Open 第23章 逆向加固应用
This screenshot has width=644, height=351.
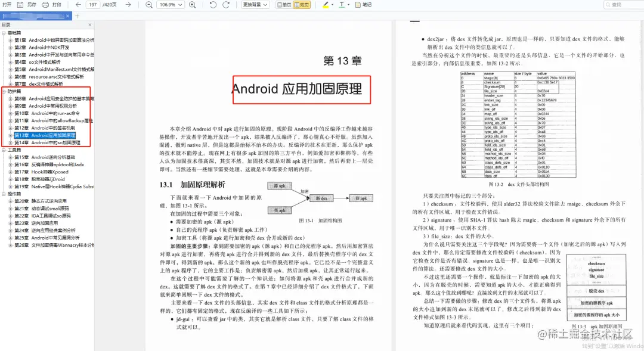[36, 223]
